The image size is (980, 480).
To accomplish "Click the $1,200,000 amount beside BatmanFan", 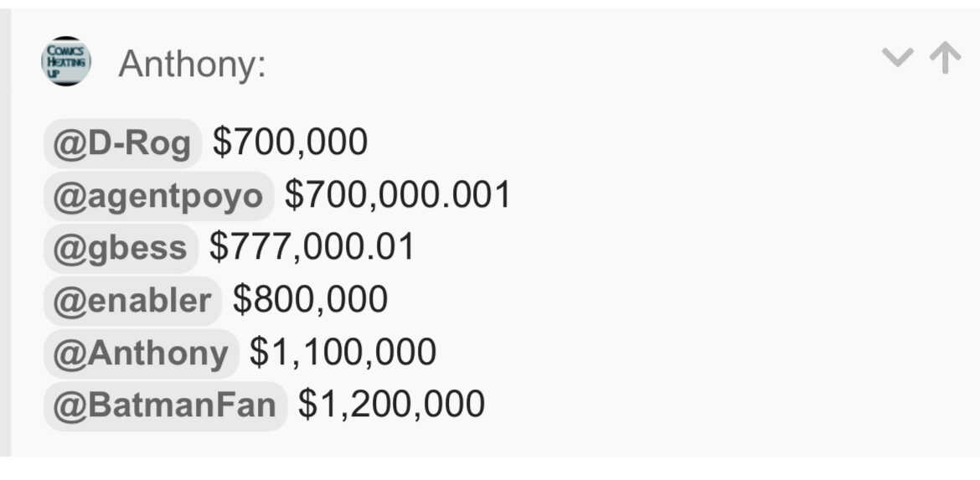I will click(391, 405).
